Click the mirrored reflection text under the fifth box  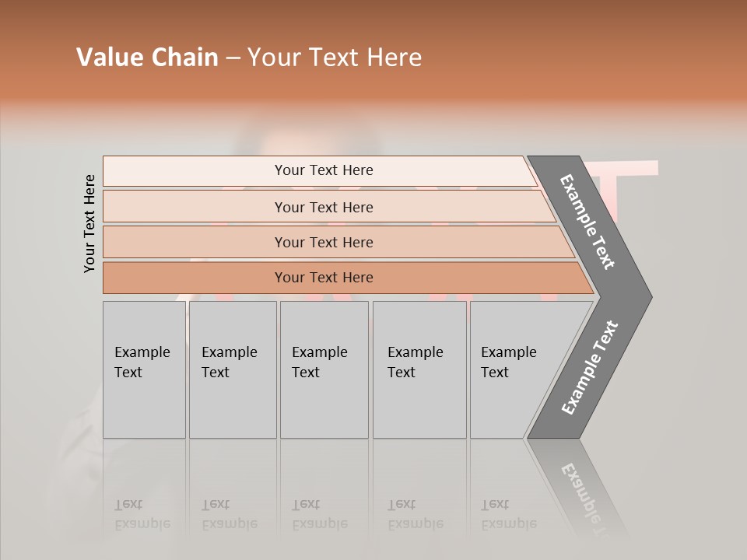pyautogui.click(x=508, y=515)
